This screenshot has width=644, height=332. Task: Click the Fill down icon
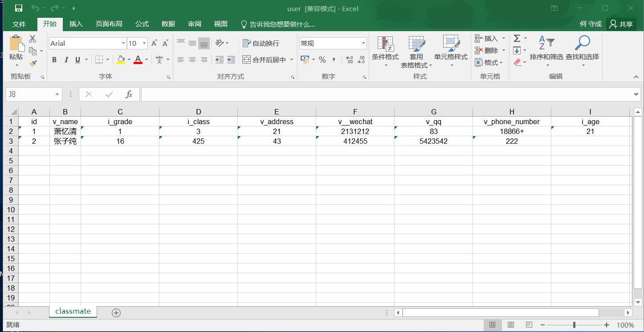[x=517, y=50]
